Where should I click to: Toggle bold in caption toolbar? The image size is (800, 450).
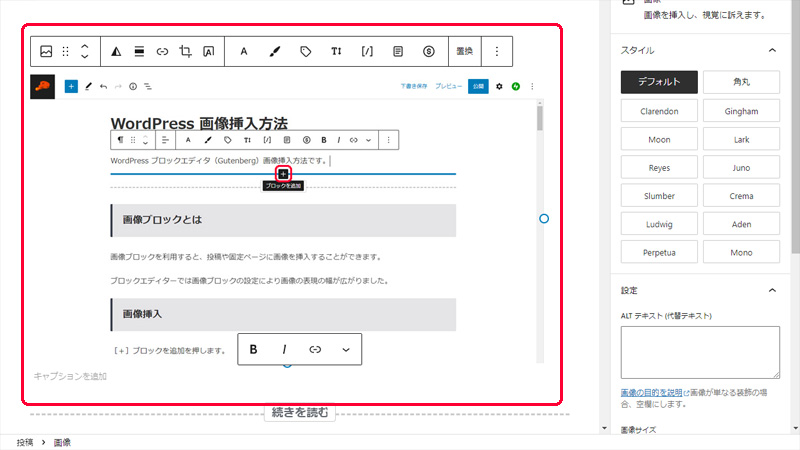pyautogui.click(x=253, y=349)
